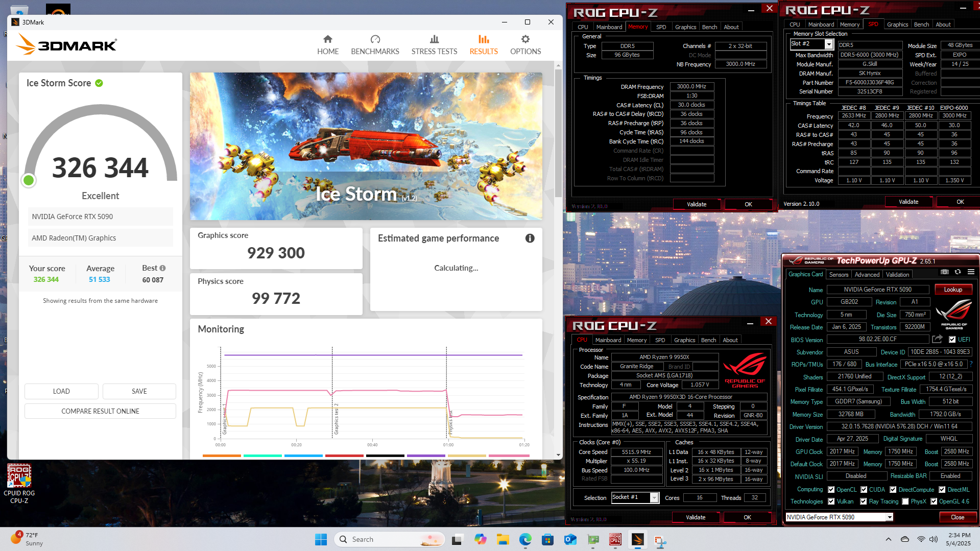The image size is (980, 551).
Task: Toggle the DirectML checkbox in GPU-Z
Action: click(x=942, y=490)
